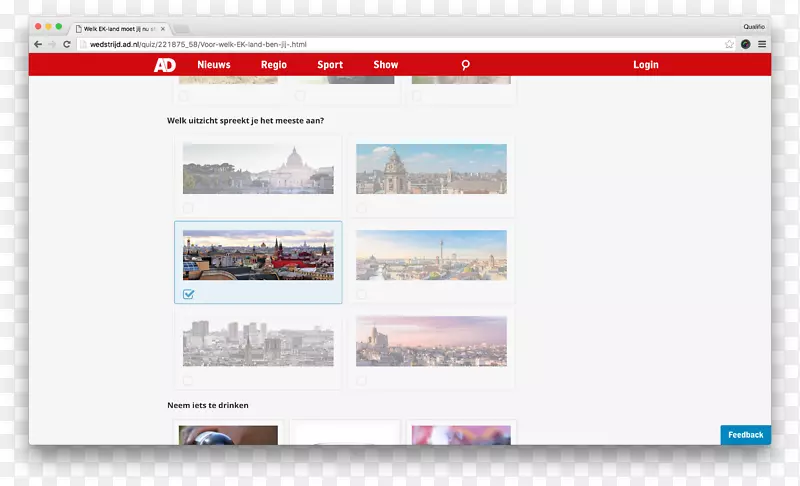The height and width of the screenshot is (486, 800).
Task: Tick the checkbox under the TV tower skyline
Action: [x=361, y=294]
